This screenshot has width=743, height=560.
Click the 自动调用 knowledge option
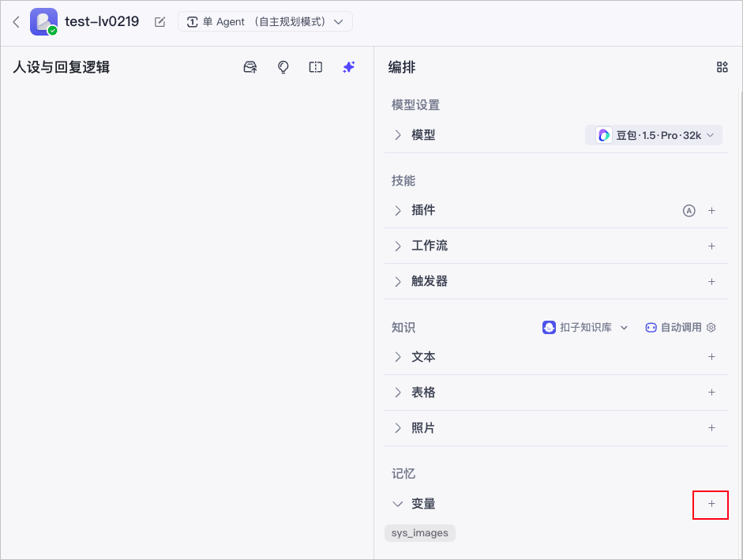click(x=674, y=328)
